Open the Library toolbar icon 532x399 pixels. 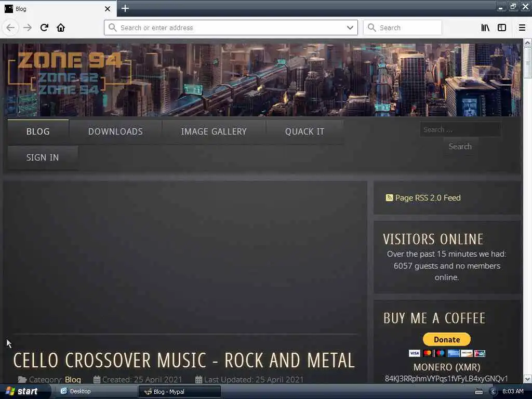click(485, 28)
